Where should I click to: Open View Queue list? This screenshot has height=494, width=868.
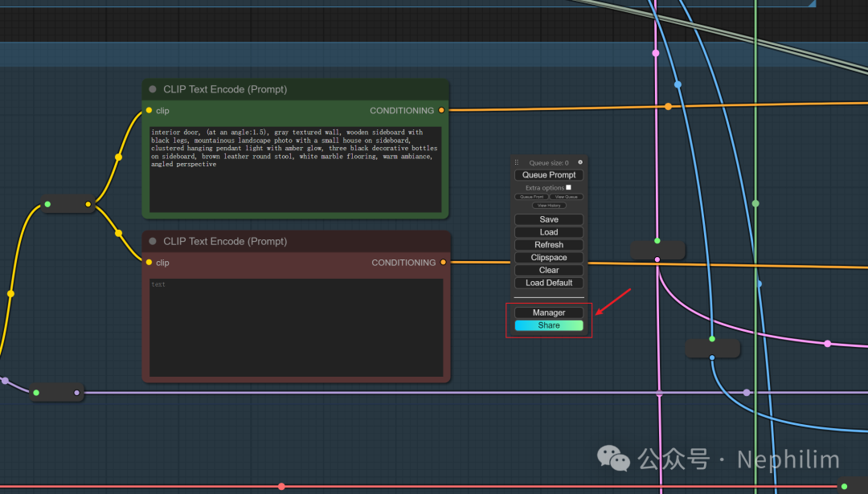pyautogui.click(x=567, y=197)
